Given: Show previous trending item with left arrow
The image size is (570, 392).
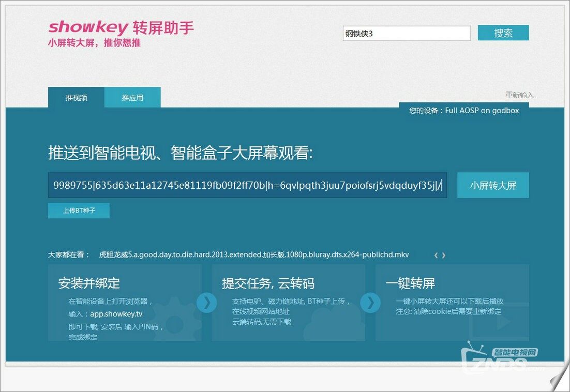Looking at the screenshot, I should pos(436,255).
